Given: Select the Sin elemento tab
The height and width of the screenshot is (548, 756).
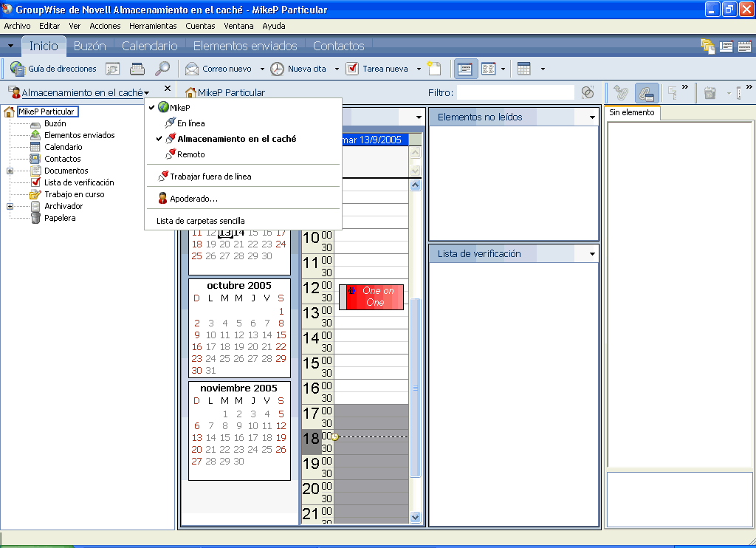Looking at the screenshot, I should [x=632, y=112].
